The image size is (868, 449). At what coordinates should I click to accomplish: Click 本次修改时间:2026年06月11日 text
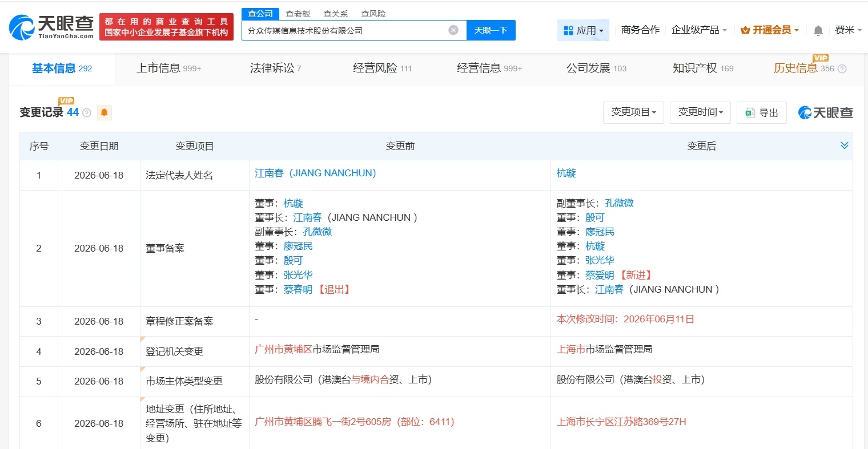(x=625, y=319)
